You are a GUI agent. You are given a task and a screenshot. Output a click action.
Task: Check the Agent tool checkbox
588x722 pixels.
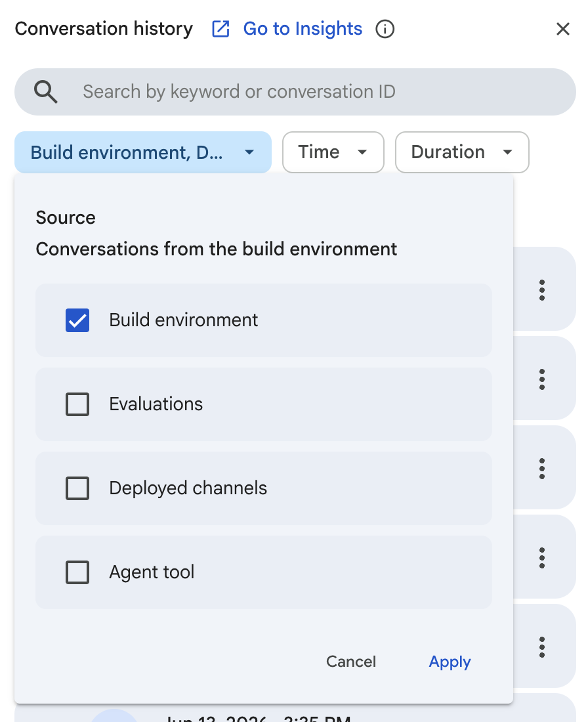(77, 572)
